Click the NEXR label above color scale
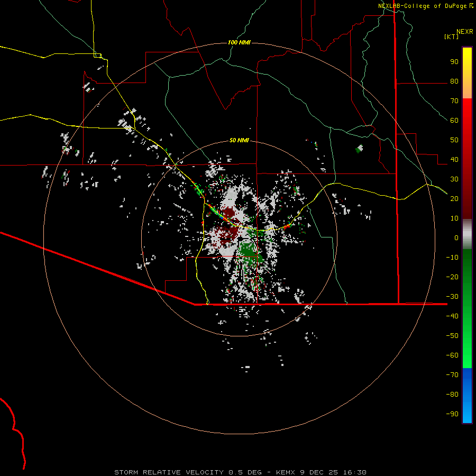The width and height of the screenshot is (476, 476). click(465, 32)
